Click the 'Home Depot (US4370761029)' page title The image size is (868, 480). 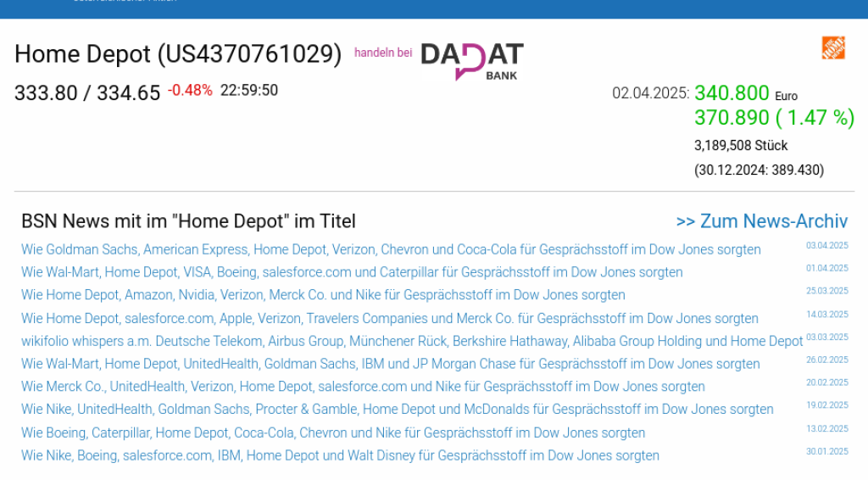click(178, 54)
